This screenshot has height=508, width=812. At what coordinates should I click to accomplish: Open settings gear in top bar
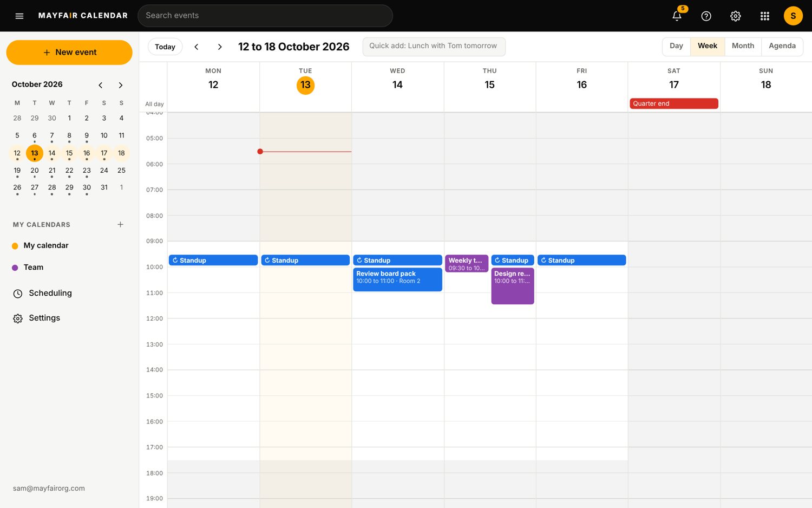[x=735, y=16]
